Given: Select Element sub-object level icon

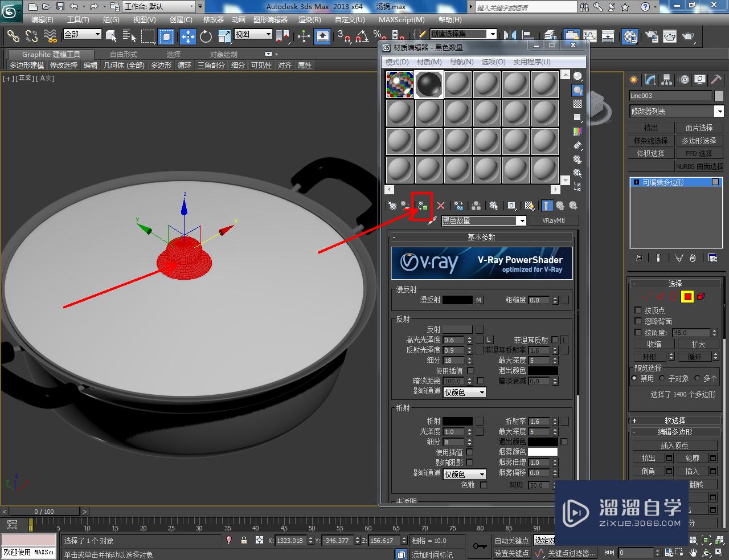Looking at the screenshot, I should tap(701, 296).
